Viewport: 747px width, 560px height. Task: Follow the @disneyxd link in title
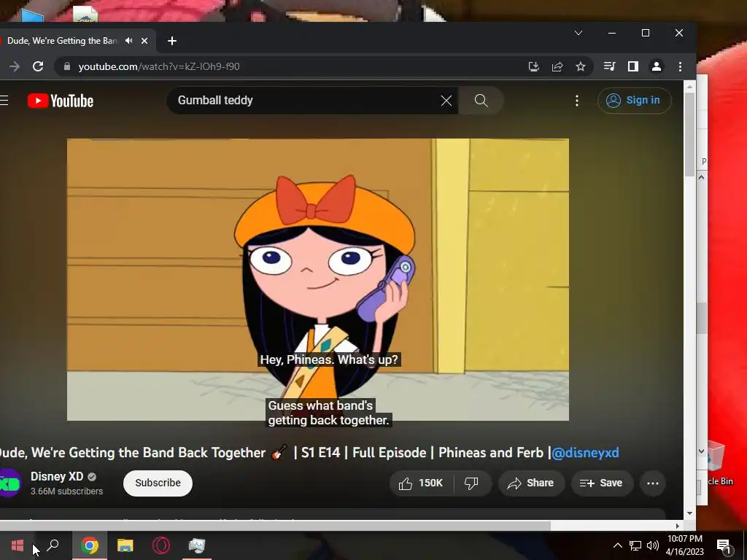pyautogui.click(x=585, y=452)
